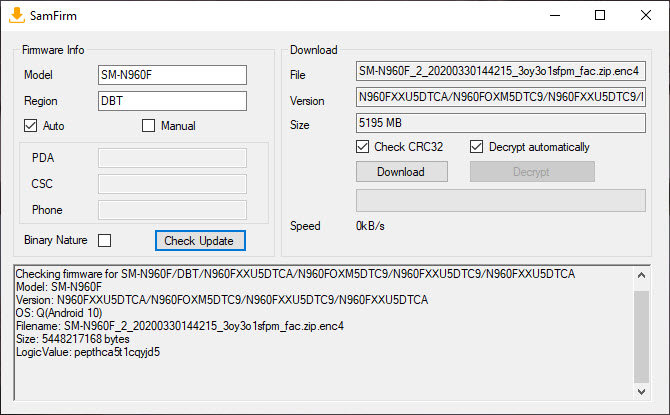Focus the Region field containing DBT

(x=172, y=101)
